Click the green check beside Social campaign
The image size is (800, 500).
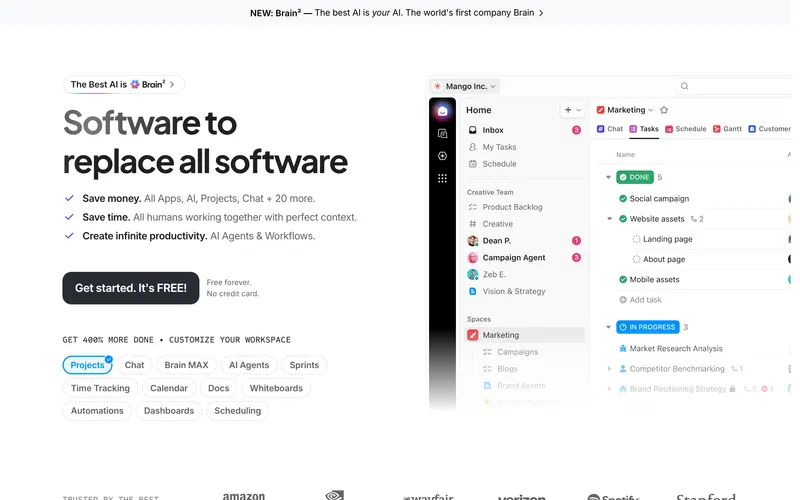(623, 198)
